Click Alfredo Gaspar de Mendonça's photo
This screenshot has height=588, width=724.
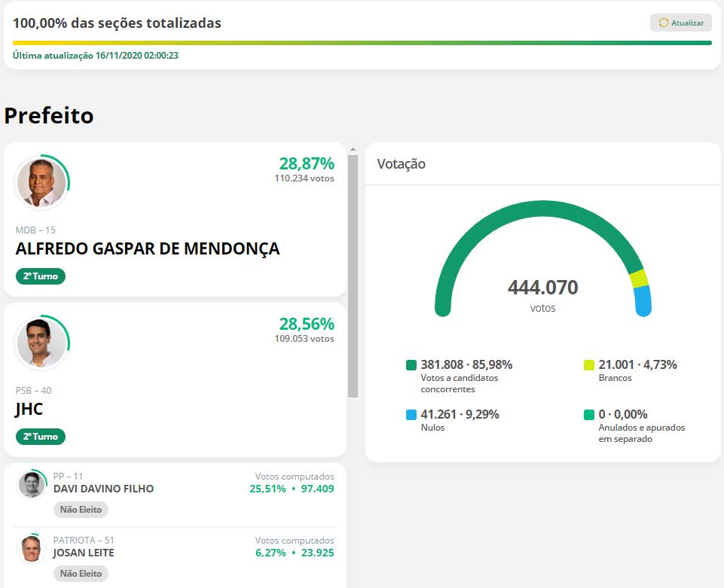tap(41, 183)
